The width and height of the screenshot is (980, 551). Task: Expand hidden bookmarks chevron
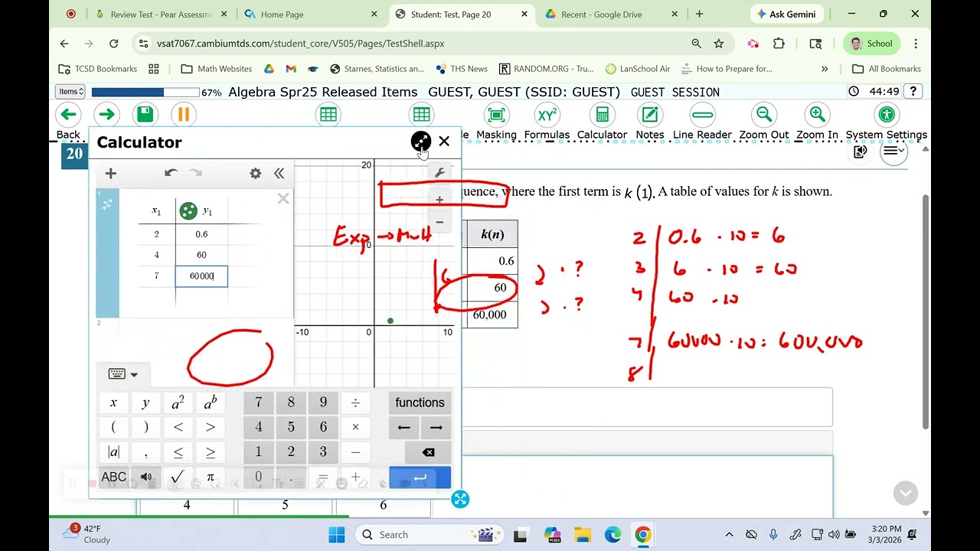pos(825,69)
